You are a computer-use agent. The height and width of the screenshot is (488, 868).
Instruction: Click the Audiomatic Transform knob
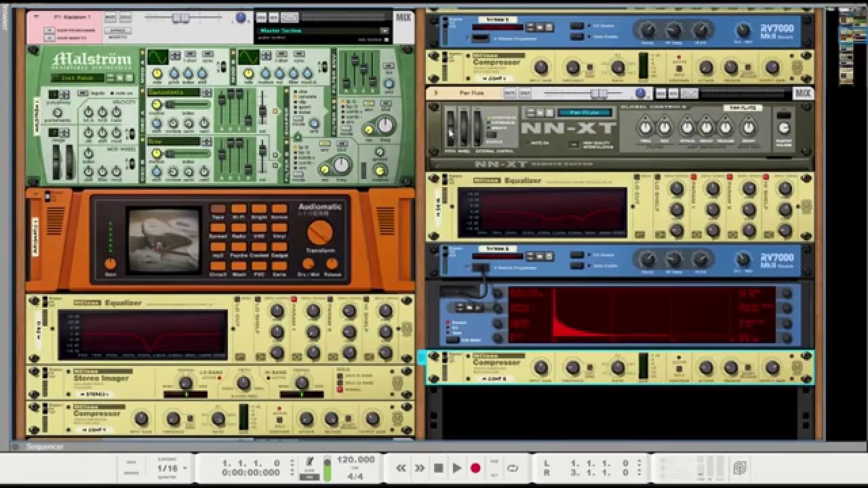pyautogui.click(x=320, y=233)
